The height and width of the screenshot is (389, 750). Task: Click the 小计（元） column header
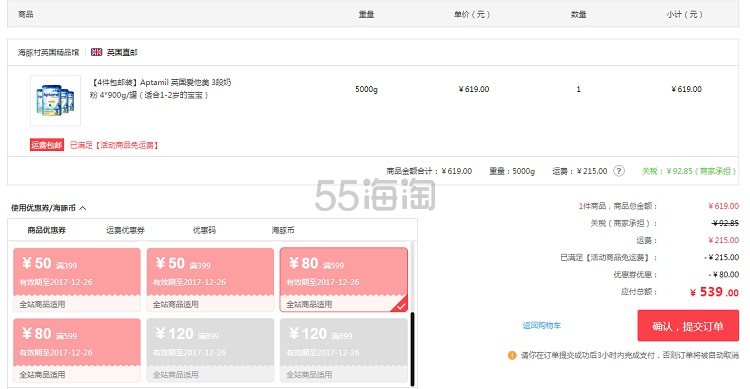(684, 14)
